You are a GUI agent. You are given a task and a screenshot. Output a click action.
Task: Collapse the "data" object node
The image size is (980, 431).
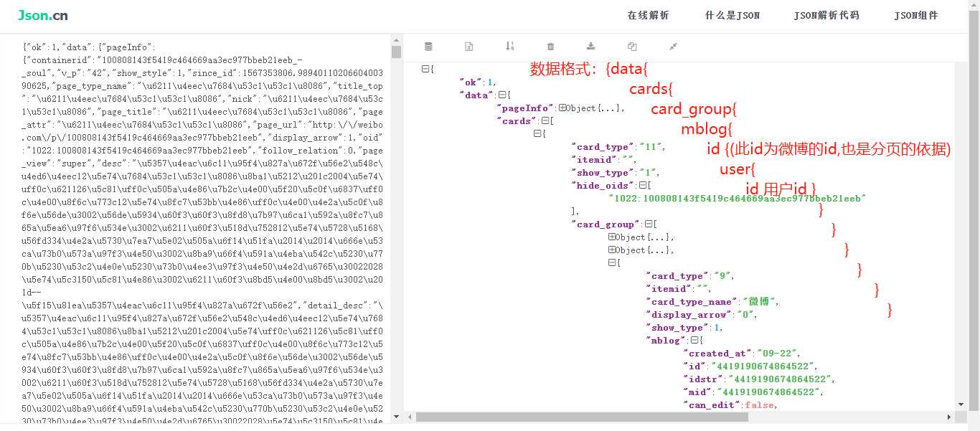[501, 95]
